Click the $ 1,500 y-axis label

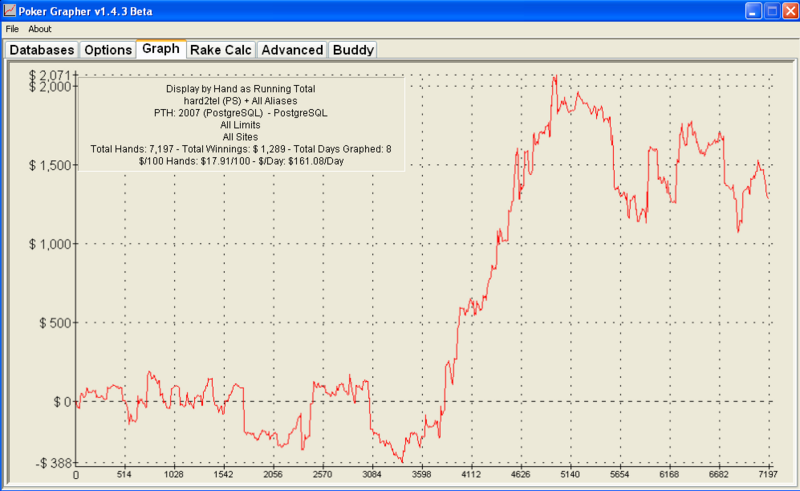51,165
